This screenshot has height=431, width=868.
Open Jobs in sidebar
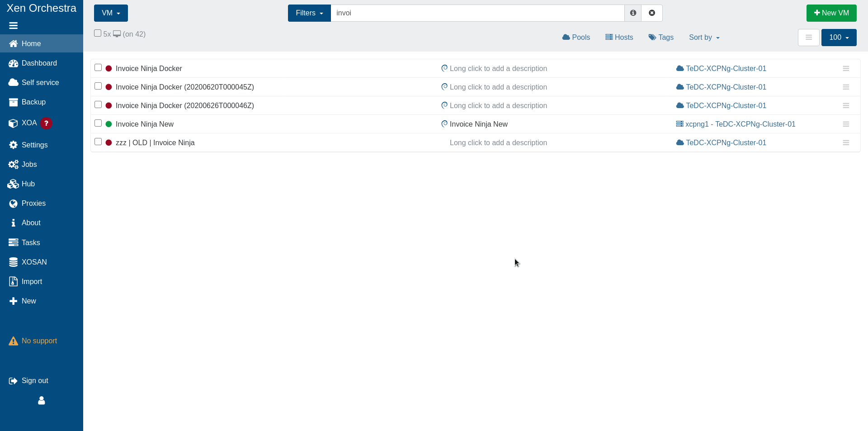point(42,165)
